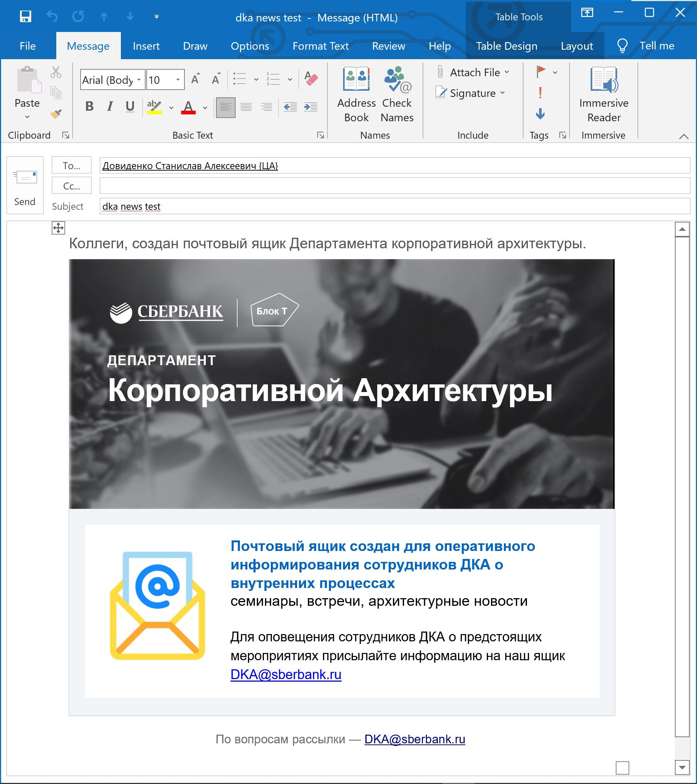Expand the Signature dropdown
Image resolution: width=697 pixels, height=784 pixels.
pyautogui.click(x=502, y=93)
